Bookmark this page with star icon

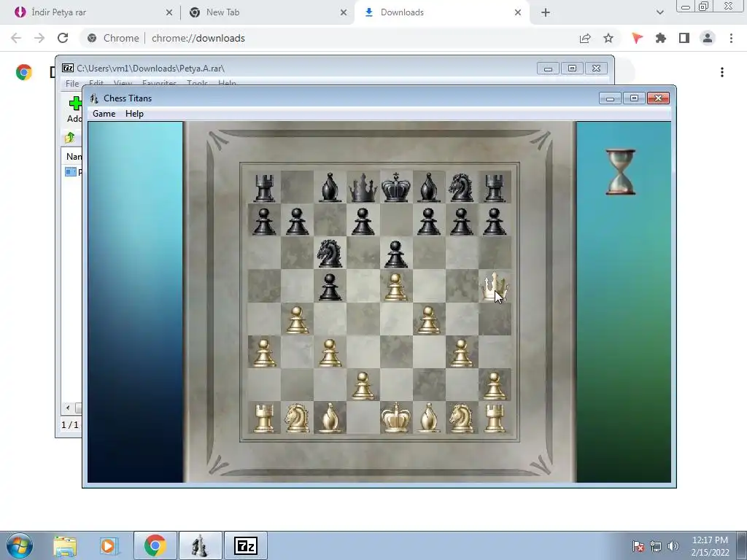pos(608,38)
